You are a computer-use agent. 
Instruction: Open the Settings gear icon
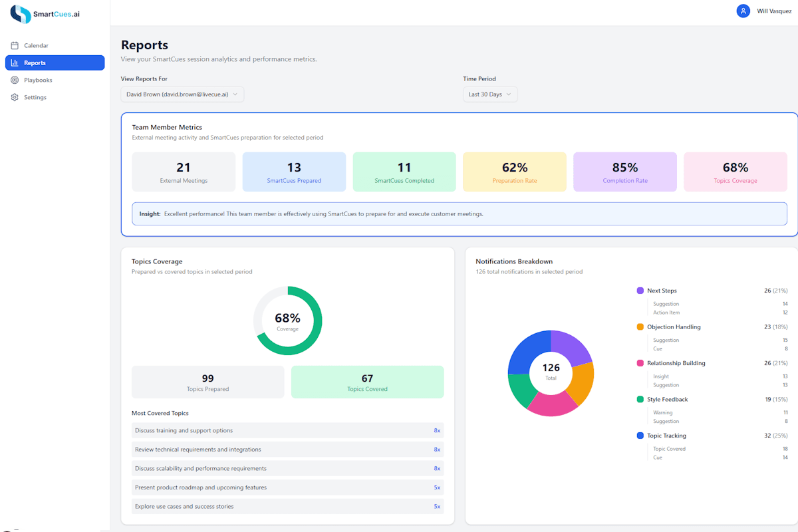pos(15,97)
